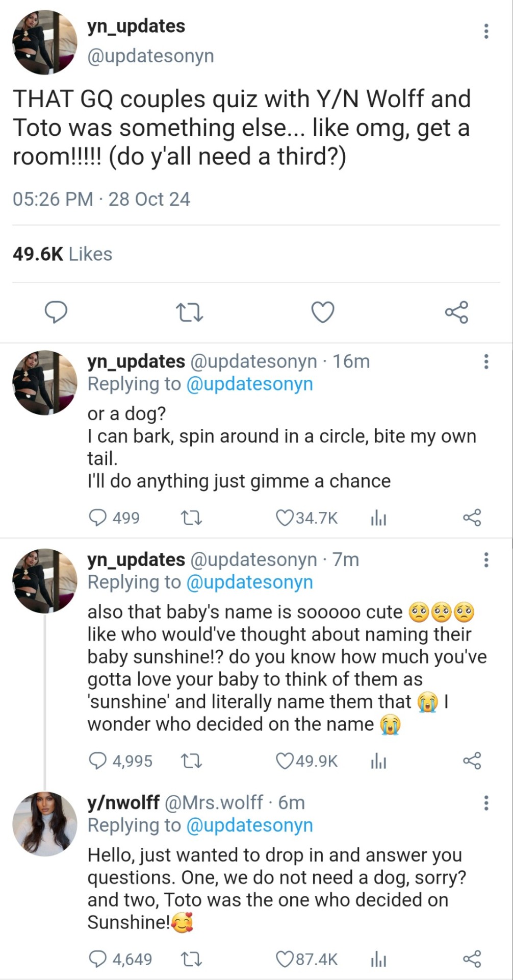
Task: Retweet the main GQ couples quiz tweet
Action: tap(189, 312)
